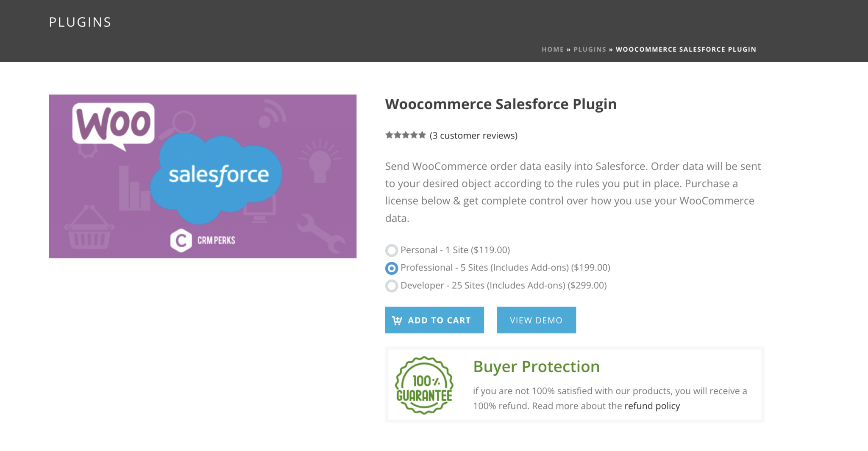
Task: Open the HOME breadcrumb link
Action: point(552,49)
